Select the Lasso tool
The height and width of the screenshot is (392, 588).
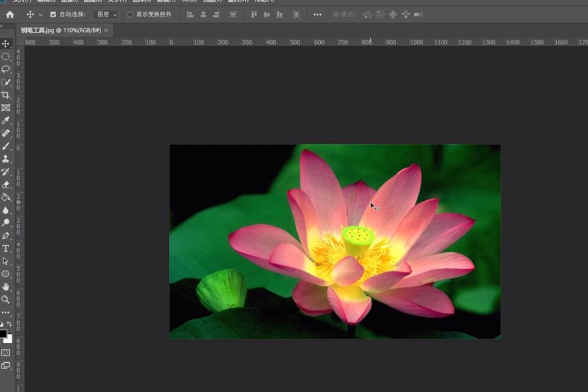coord(5,69)
